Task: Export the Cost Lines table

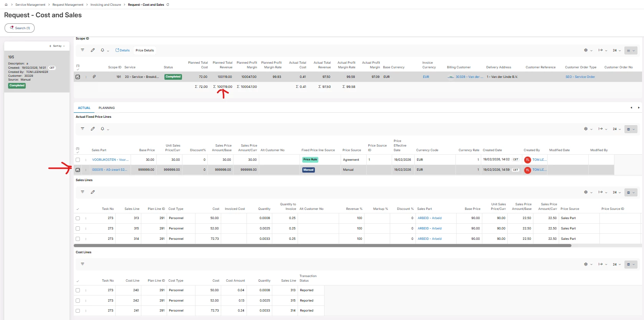Action: pos(601,264)
